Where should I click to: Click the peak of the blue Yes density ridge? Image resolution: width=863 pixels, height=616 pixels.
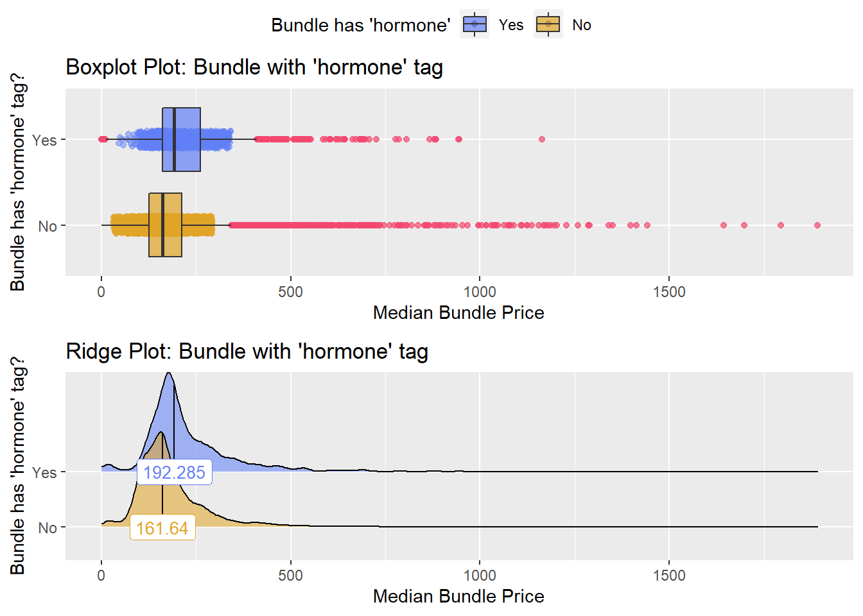tap(168, 375)
